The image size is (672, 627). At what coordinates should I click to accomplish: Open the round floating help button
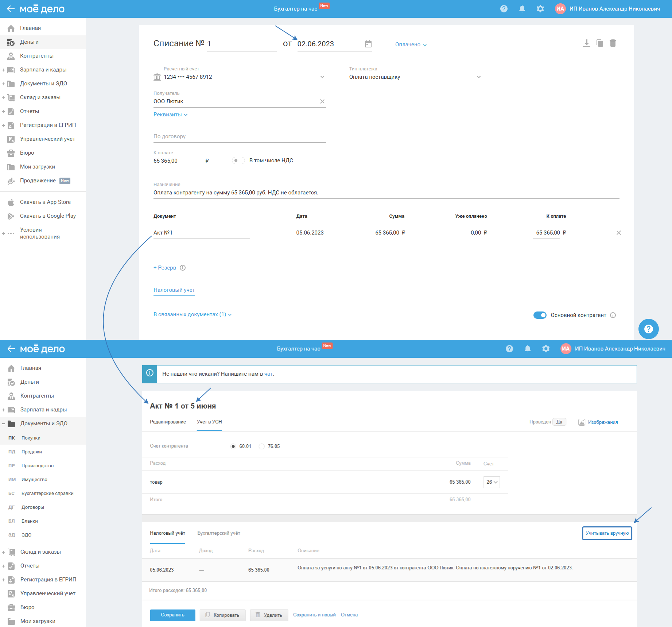pyautogui.click(x=649, y=329)
